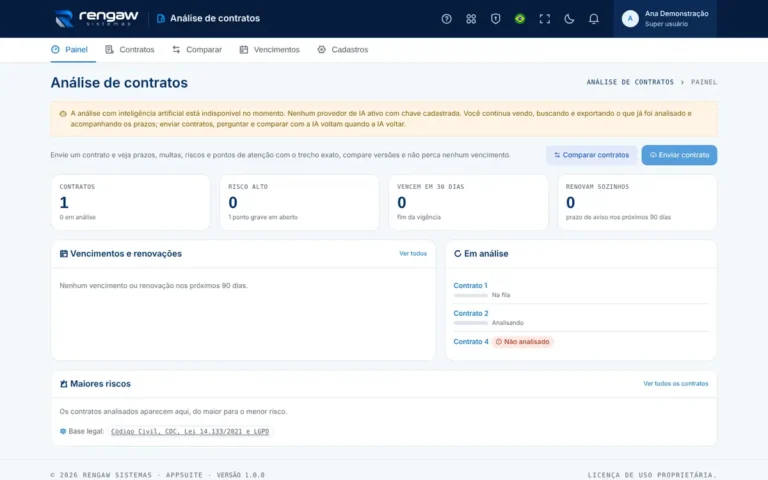Click the '1 ponto grave em aberto' text

pos(263,217)
